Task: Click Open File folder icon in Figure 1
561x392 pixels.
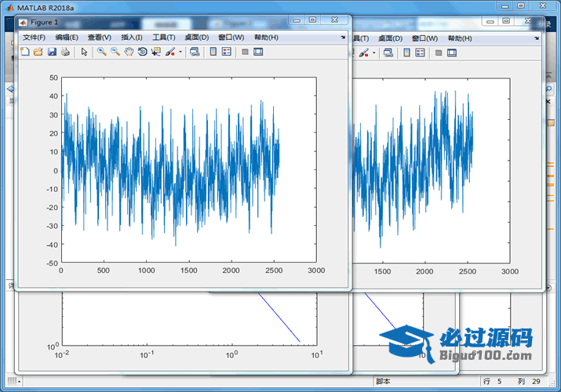Action: pyautogui.click(x=37, y=52)
